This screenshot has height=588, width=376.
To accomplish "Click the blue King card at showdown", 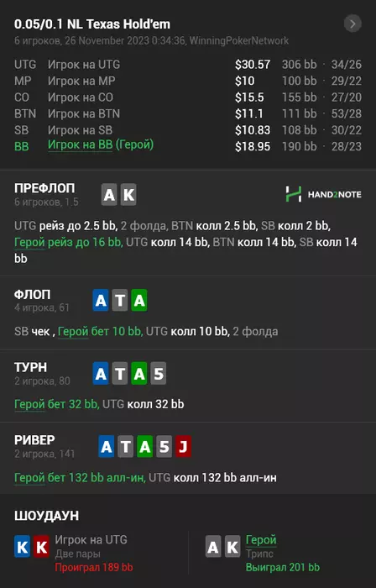I will [22, 547].
